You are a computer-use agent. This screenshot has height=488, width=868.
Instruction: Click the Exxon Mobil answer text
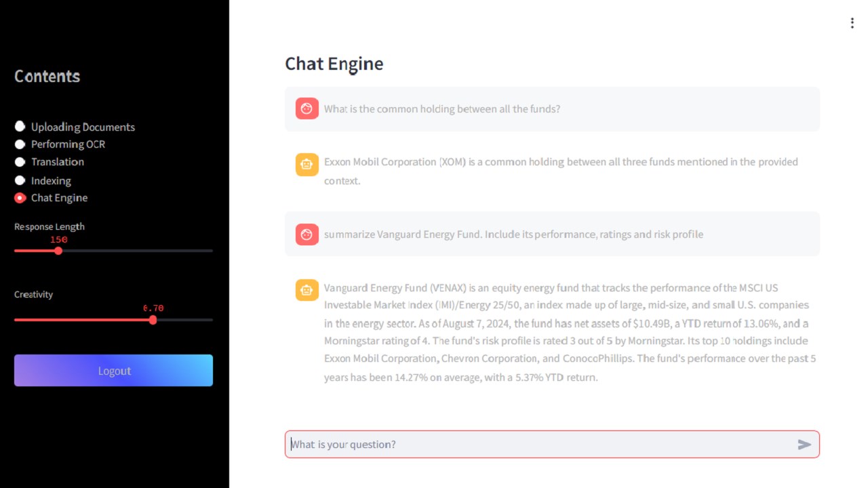pyautogui.click(x=561, y=171)
